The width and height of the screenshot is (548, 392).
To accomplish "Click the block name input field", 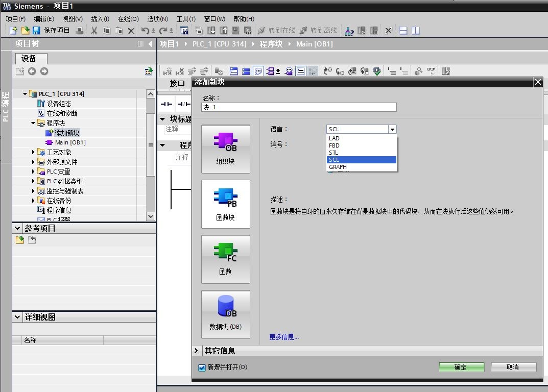I will pos(299,107).
